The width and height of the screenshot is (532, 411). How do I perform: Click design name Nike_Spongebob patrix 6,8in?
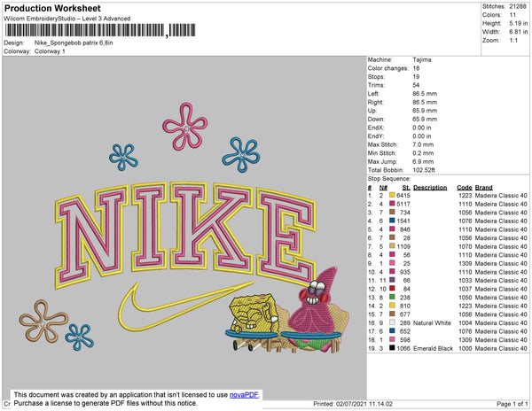click(74, 43)
